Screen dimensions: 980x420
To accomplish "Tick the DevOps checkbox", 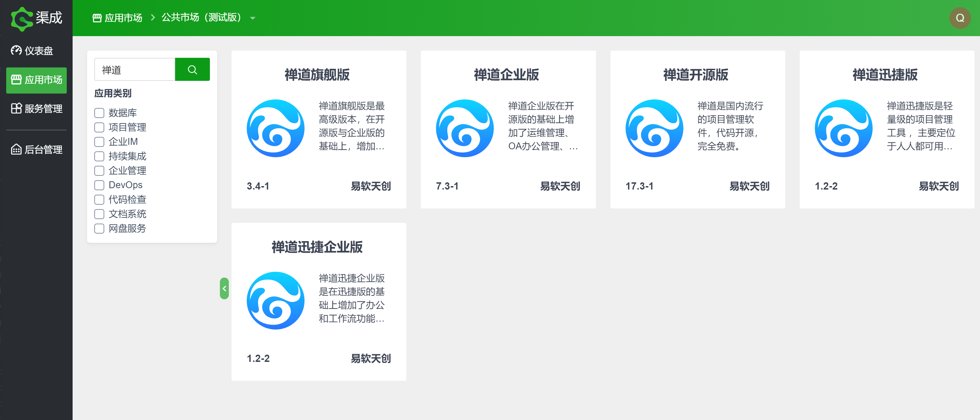I will [x=99, y=185].
